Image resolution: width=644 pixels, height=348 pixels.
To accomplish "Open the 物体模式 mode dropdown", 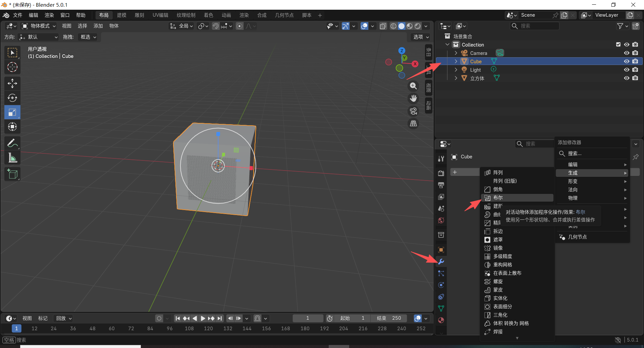I will (39, 26).
